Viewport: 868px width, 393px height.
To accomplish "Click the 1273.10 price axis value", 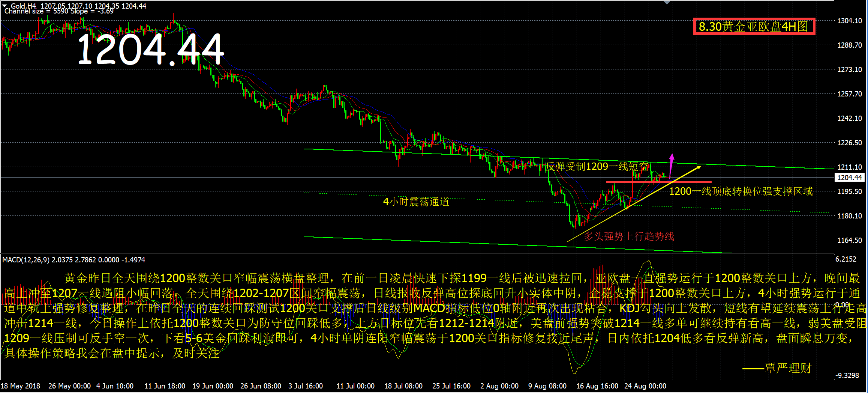I will (849, 70).
